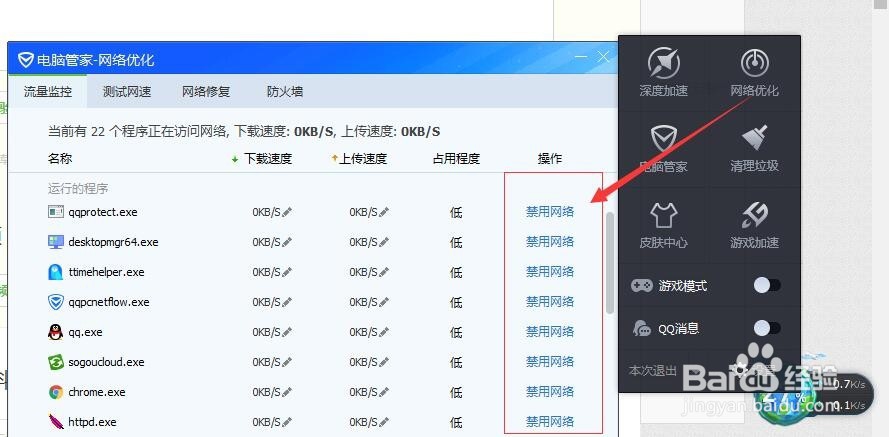Click the ttimehelper.exe icon

(56, 272)
